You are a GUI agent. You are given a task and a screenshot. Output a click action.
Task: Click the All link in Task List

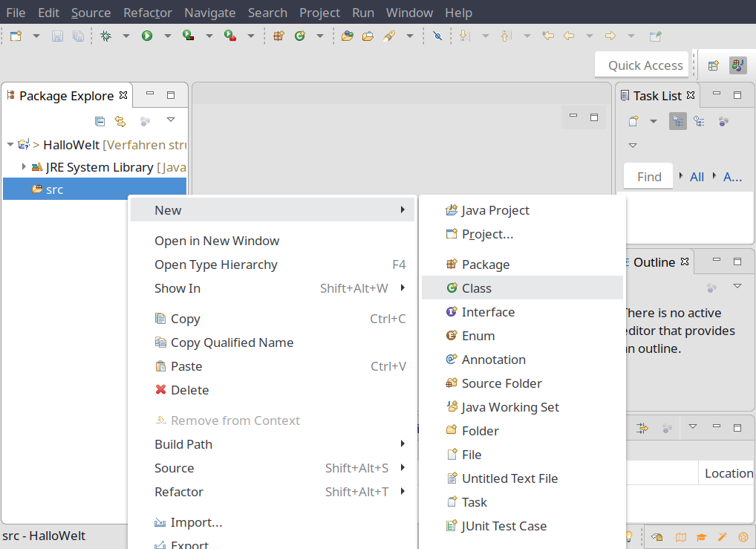click(697, 177)
